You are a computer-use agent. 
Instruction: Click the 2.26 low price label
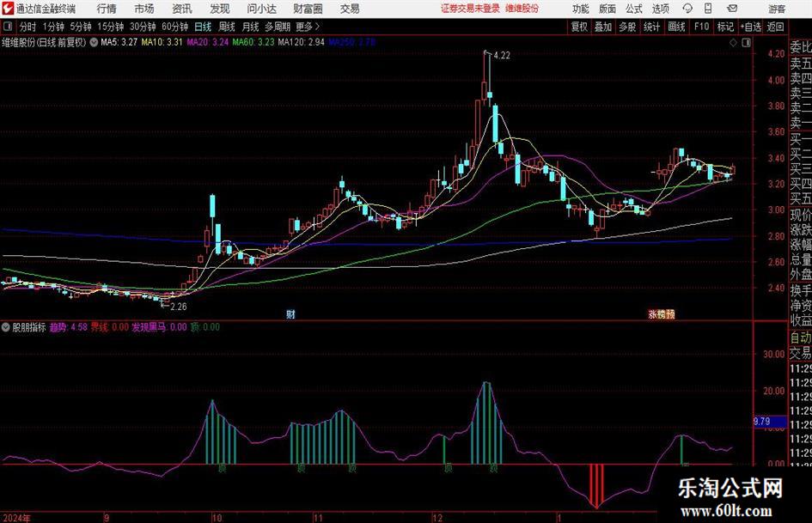[179, 307]
